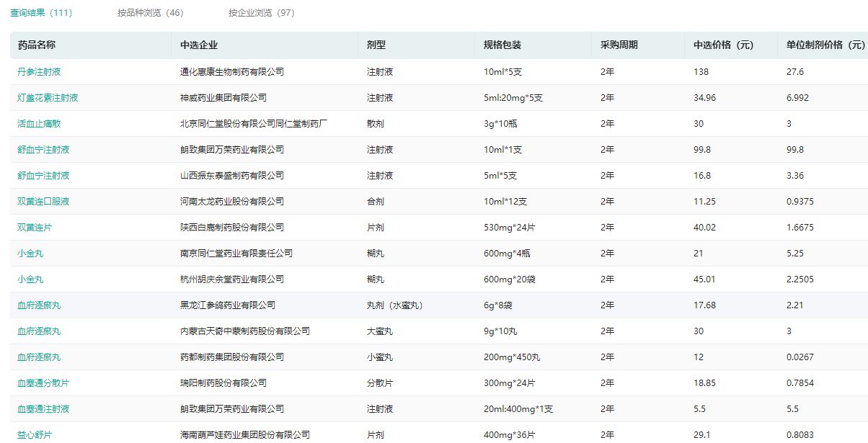Click the 药品名称 column header
This screenshot has width=868, height=443.
[x=37, y=45]
